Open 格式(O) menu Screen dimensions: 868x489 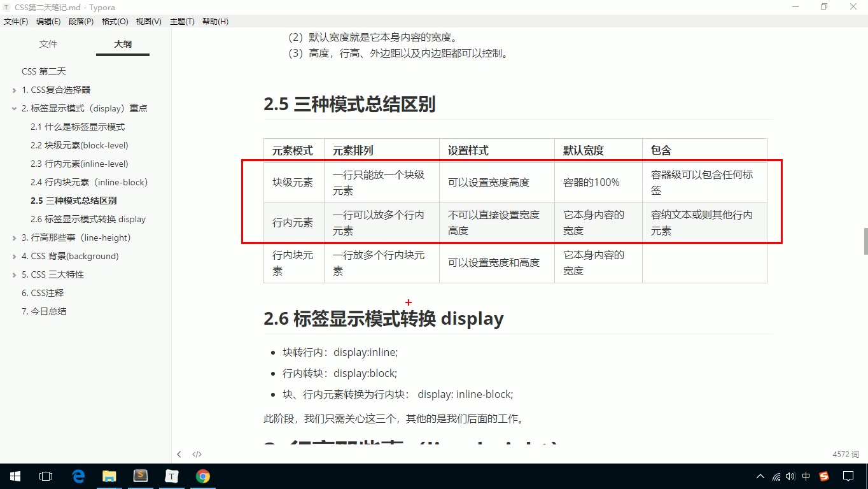tap(115, 21)
